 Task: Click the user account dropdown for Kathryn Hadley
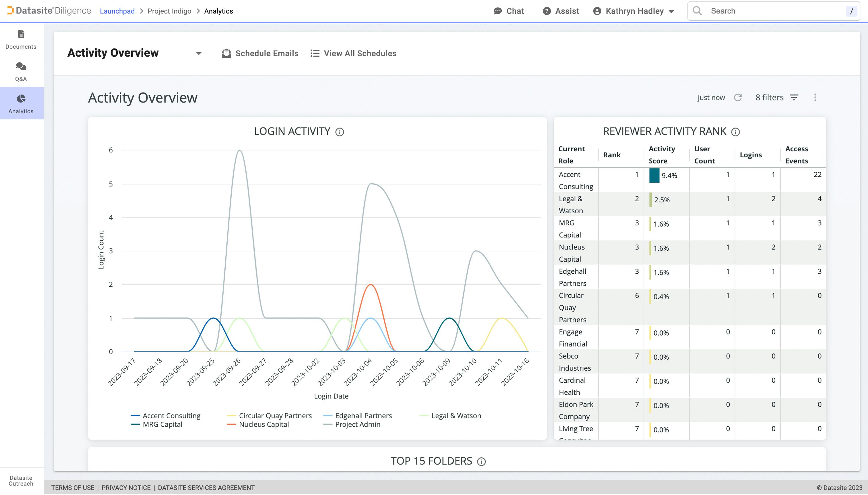[673, 11]
